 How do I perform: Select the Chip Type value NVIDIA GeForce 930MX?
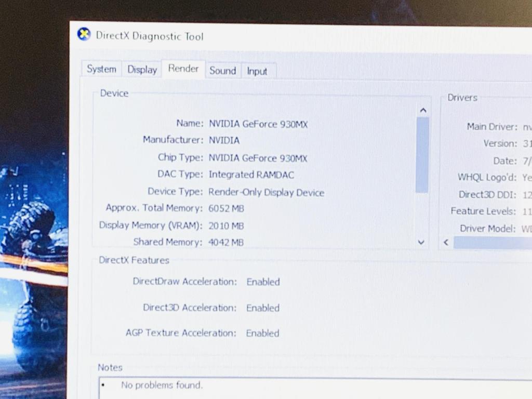(x=258, y=158)
